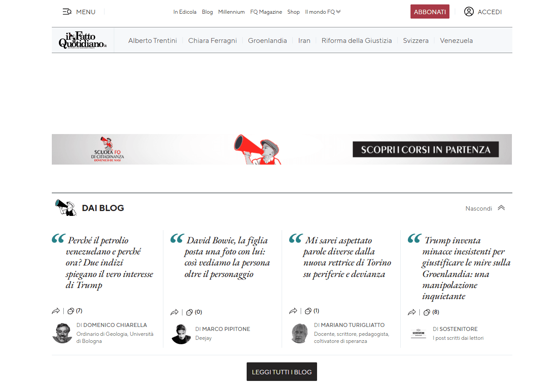Viewport: 546px width, 392px height.
Task: Open Blog in top navigation
Action: tap(207, 12)
